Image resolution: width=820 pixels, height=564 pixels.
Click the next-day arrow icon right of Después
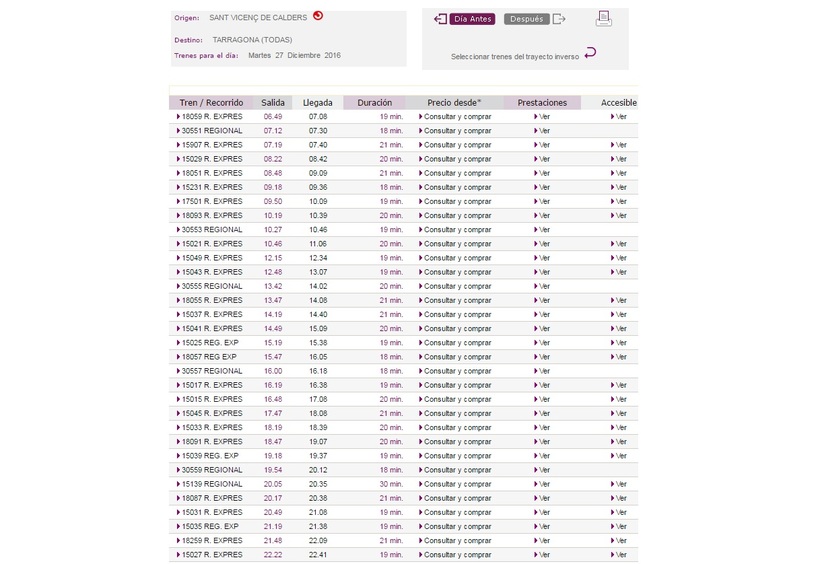559,19
